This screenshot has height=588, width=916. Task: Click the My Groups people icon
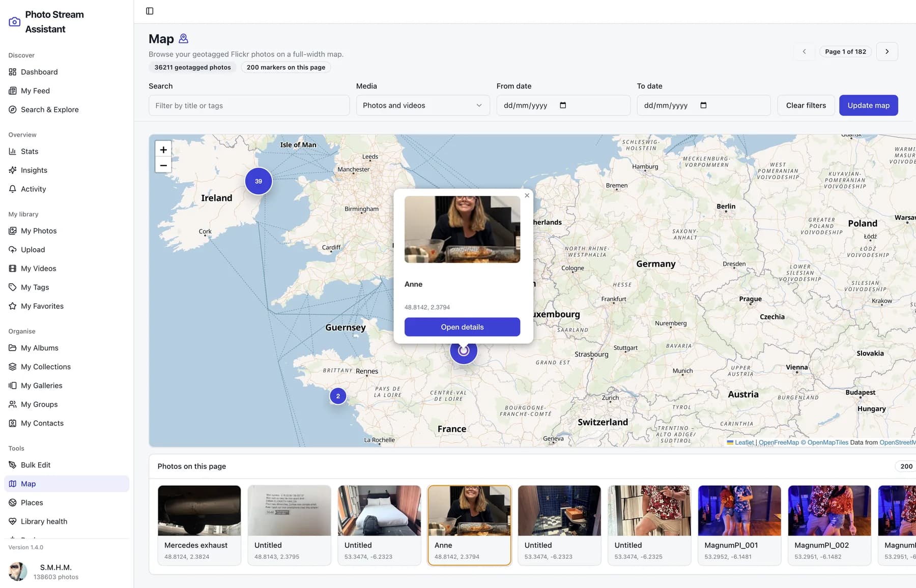(13, 404)
